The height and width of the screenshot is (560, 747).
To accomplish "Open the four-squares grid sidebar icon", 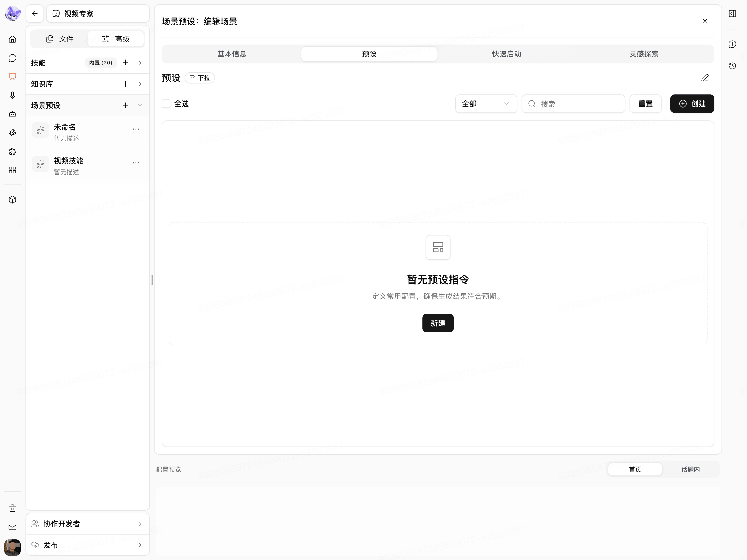I will (13, 170).
